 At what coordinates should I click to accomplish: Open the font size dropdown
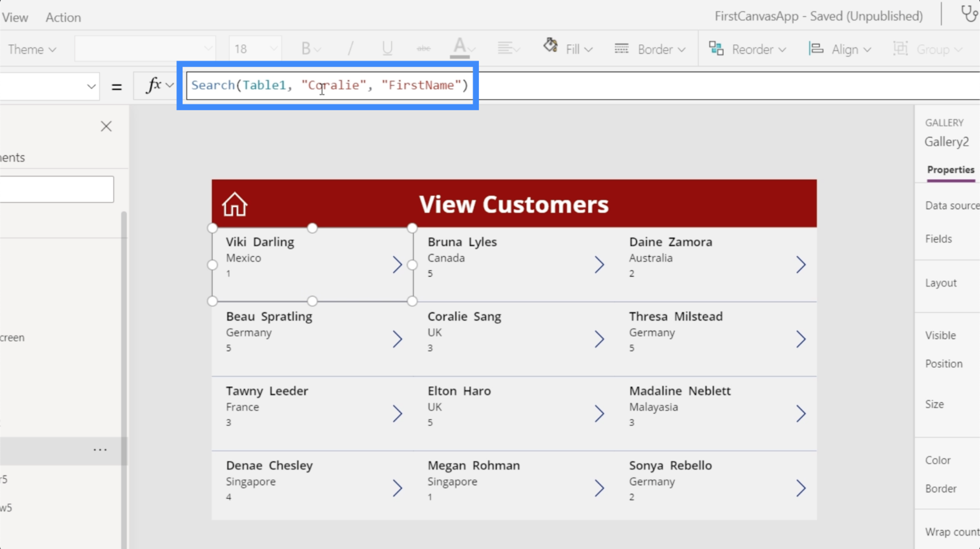[x=255, y=49]
